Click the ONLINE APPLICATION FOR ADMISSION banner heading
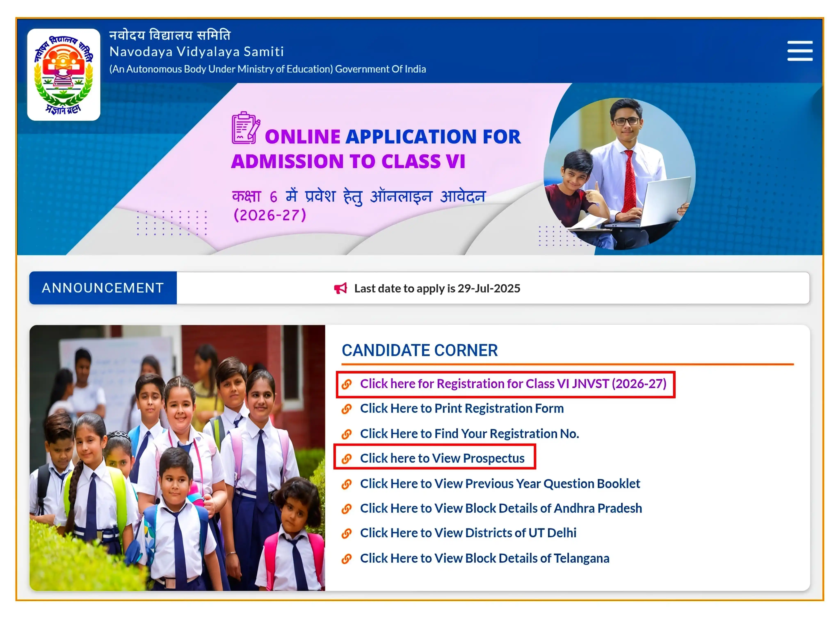Image resolution: width=840 pixels, height=619 pixels. pos(376,149)
